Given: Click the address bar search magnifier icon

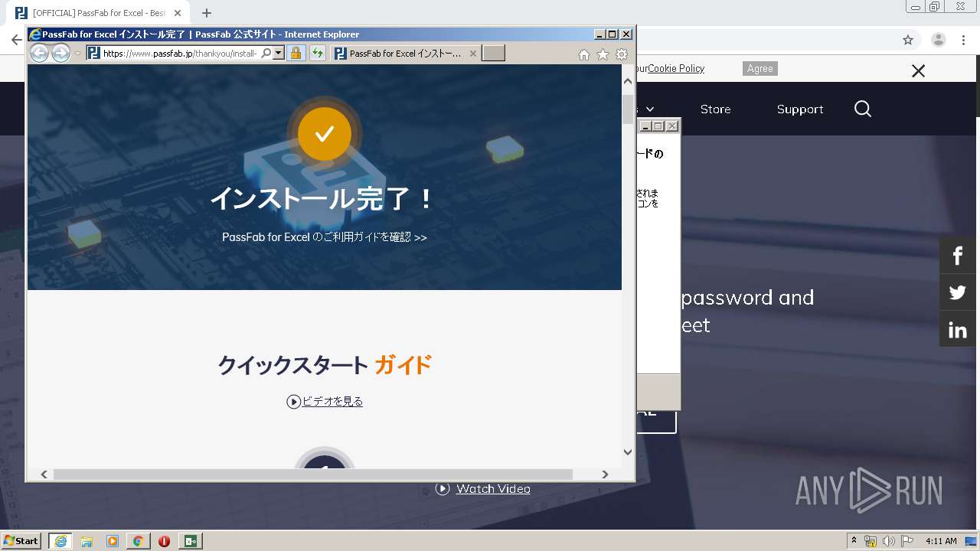Looking at the screenshot, I should pos(266,54).
